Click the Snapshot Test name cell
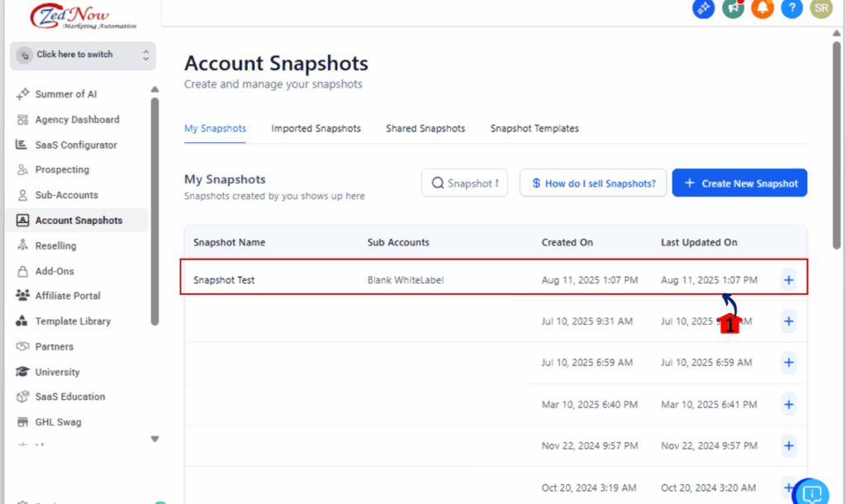The width and height of the screenshot is (846, 504). [224, 280]
